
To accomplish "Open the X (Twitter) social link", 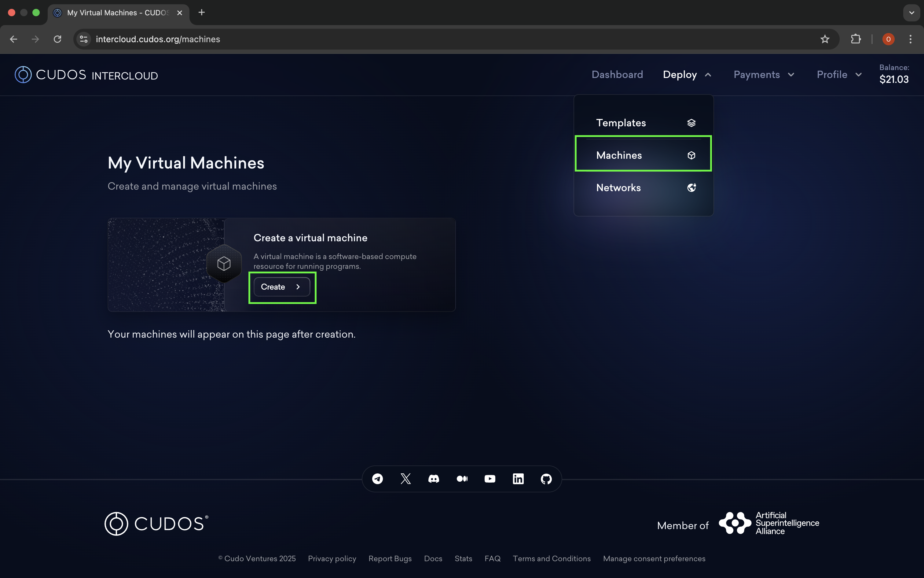I will pos(405,479).
